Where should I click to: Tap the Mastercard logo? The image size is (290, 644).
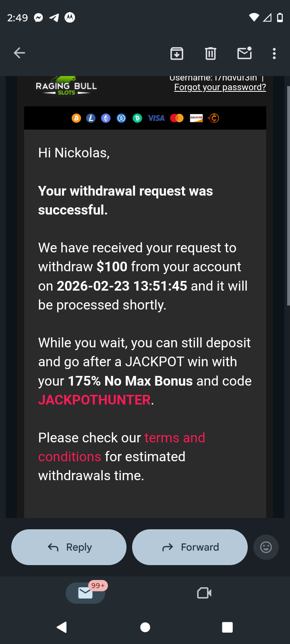click(x=177, y=118)
